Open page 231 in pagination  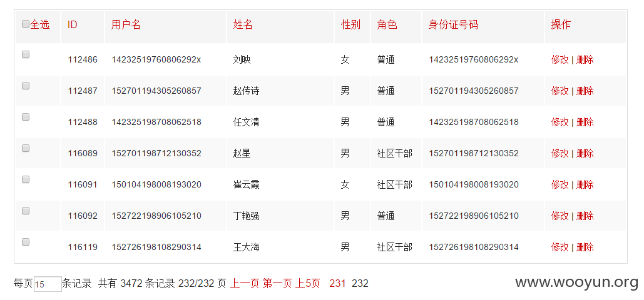tap(337, 283)
